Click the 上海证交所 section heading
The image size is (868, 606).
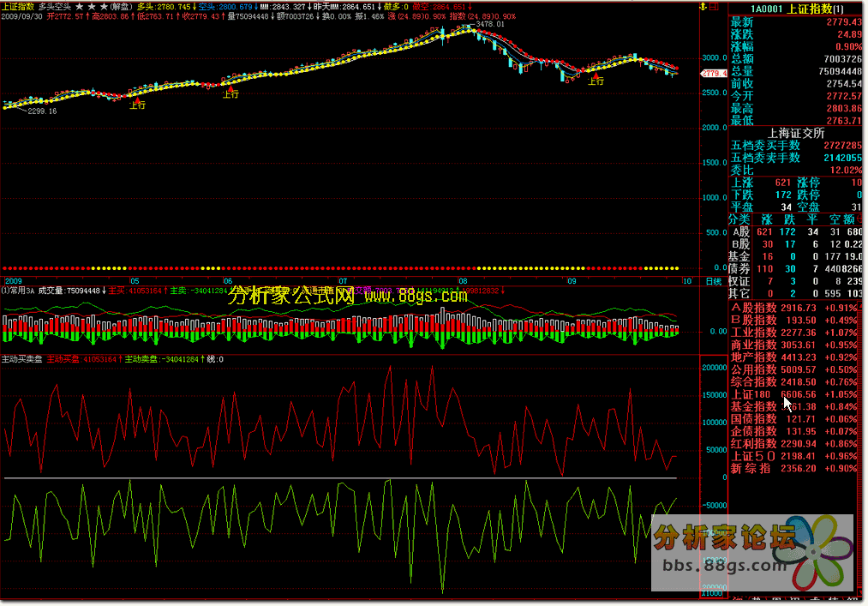tap(796, 133)
